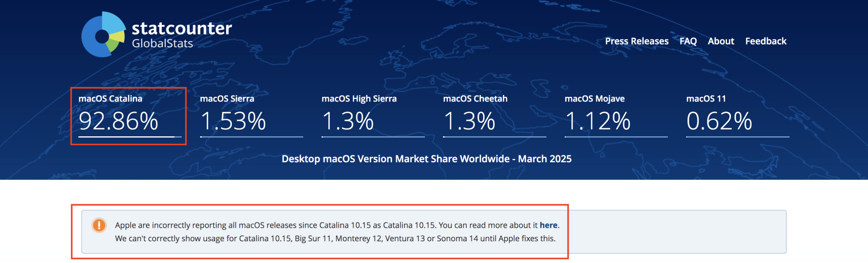This screenshot has width=868, height=263.
Task: Click the 'Apple are incorrectly reporting' notice line
Action: coord(337,225)
